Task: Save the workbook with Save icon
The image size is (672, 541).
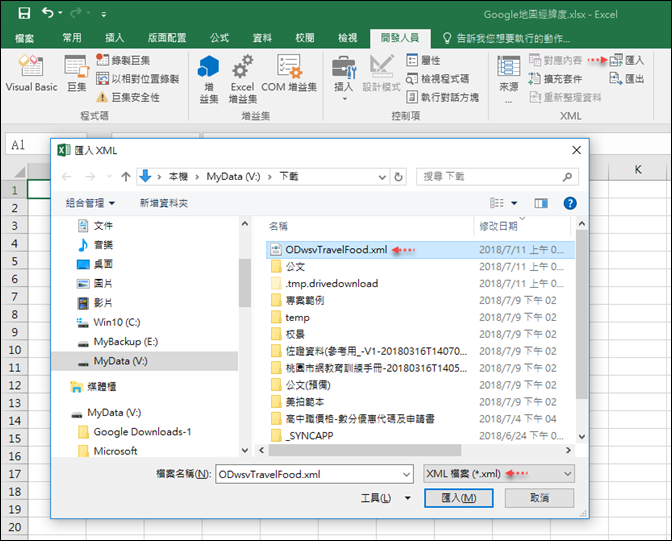Action: 24,13
